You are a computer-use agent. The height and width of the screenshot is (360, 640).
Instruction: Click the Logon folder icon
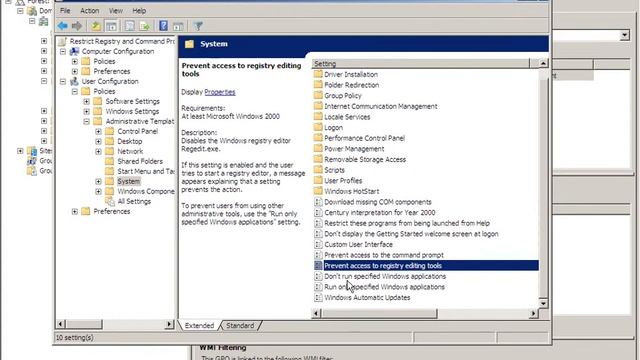click(318, 127)
